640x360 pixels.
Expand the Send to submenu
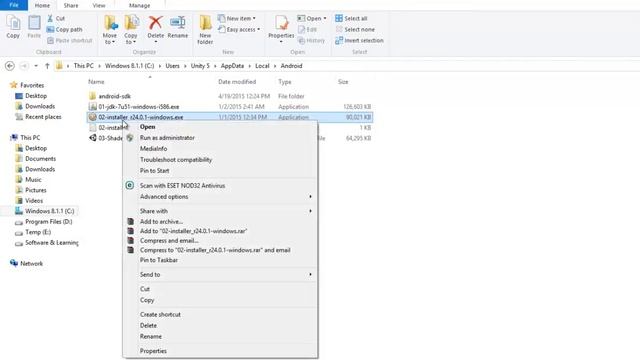coord(220,275)
